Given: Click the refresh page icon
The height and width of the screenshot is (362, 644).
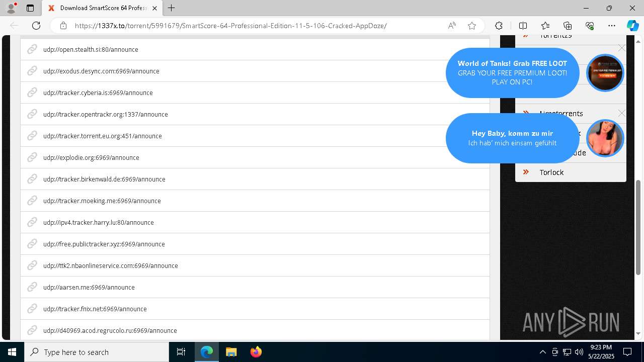Looking at the screenshot, I should tap(36, 26).
